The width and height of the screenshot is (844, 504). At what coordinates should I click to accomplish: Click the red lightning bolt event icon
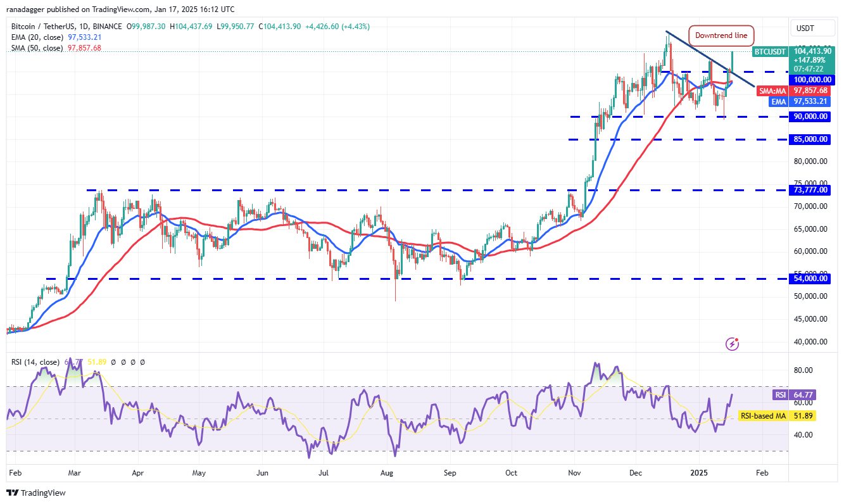733,344
